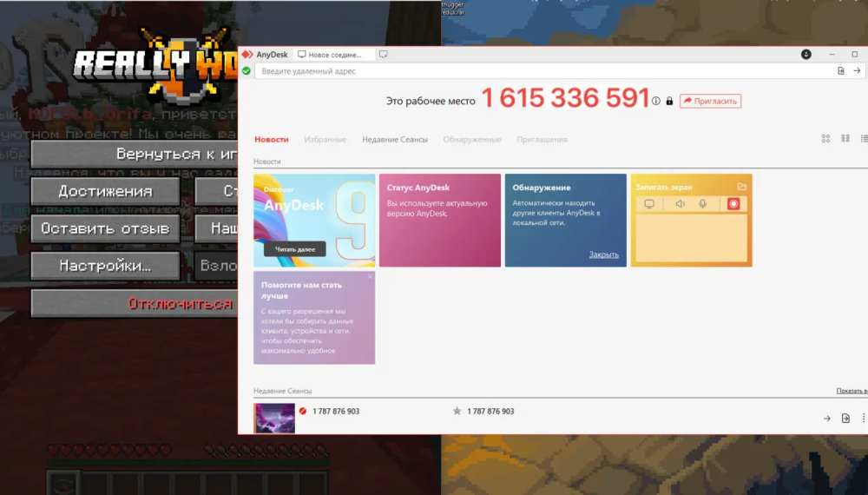Open recordings folder icon on 'Записать экран' card
This screenshot has width=868, height=495.
click(742, 187)
